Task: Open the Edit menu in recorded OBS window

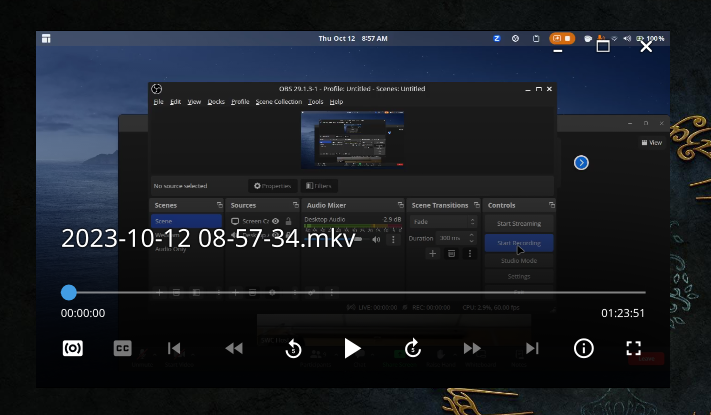Action: coord(175,102)
